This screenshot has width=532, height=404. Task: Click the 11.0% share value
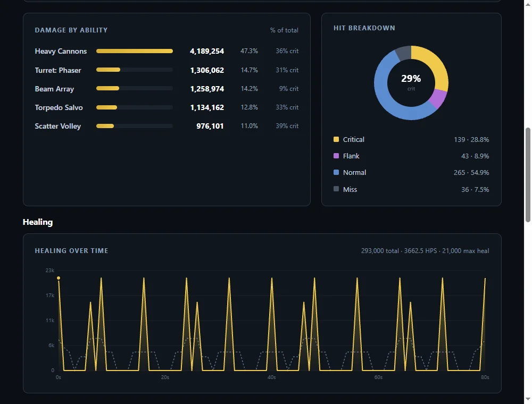point(249,126)
